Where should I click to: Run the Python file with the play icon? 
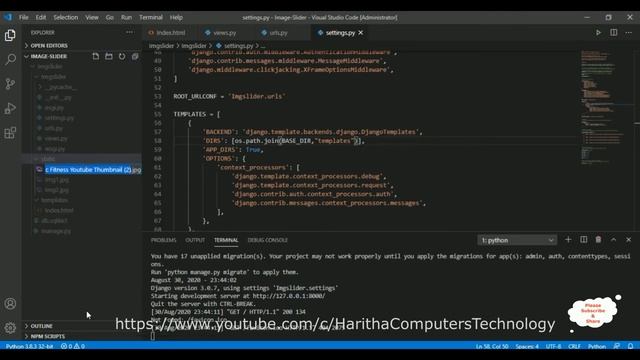point(598,33)
